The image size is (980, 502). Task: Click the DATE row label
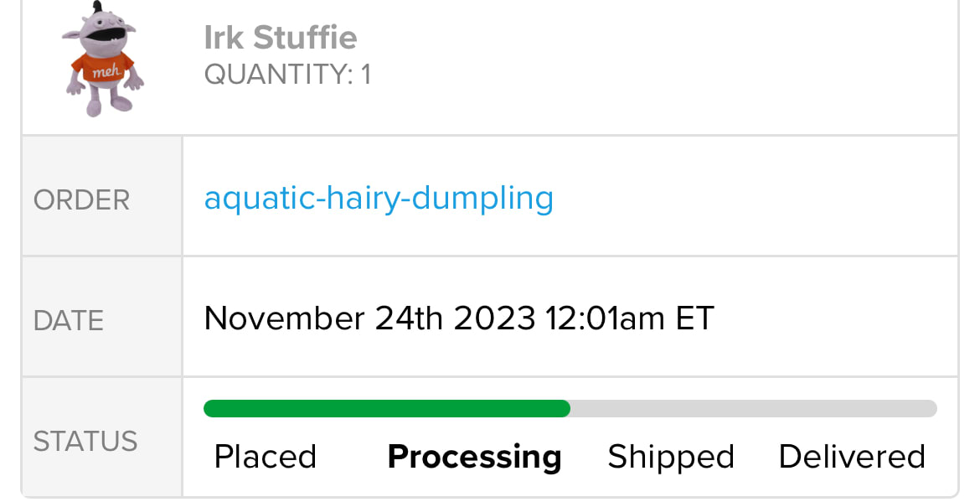point(69,320)
